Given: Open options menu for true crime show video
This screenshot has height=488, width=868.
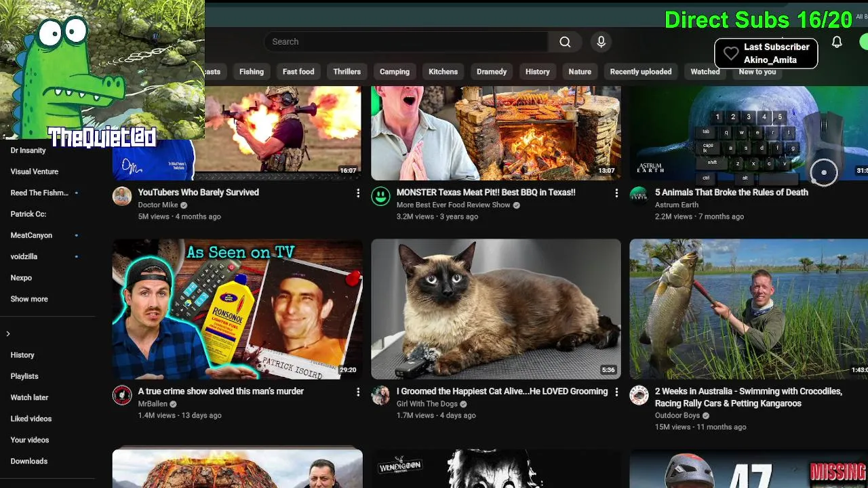Looking at the screenshot, I should pyautogui.click(x=358, y=392).
